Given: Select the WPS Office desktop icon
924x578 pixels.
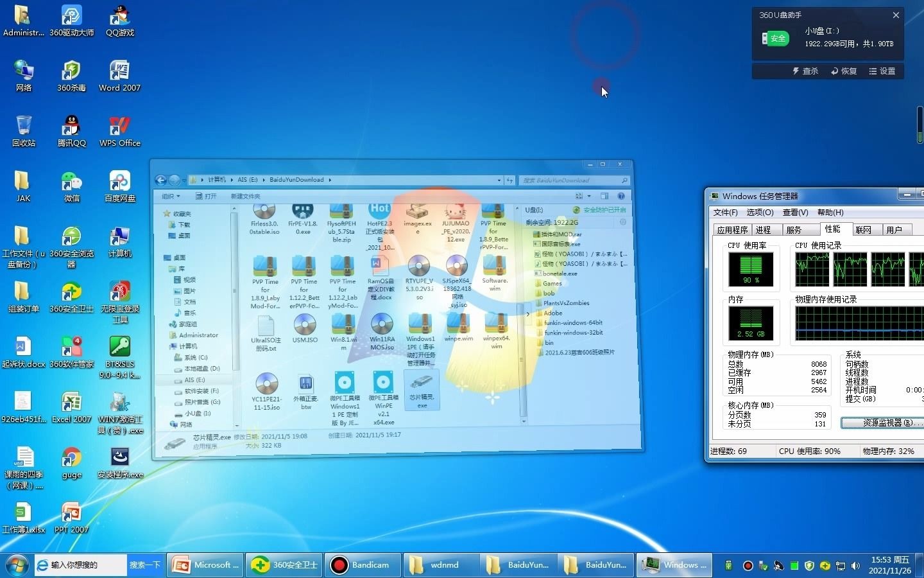Looking at the screenshot, I should pyautogui.click(x=119, y=132).
